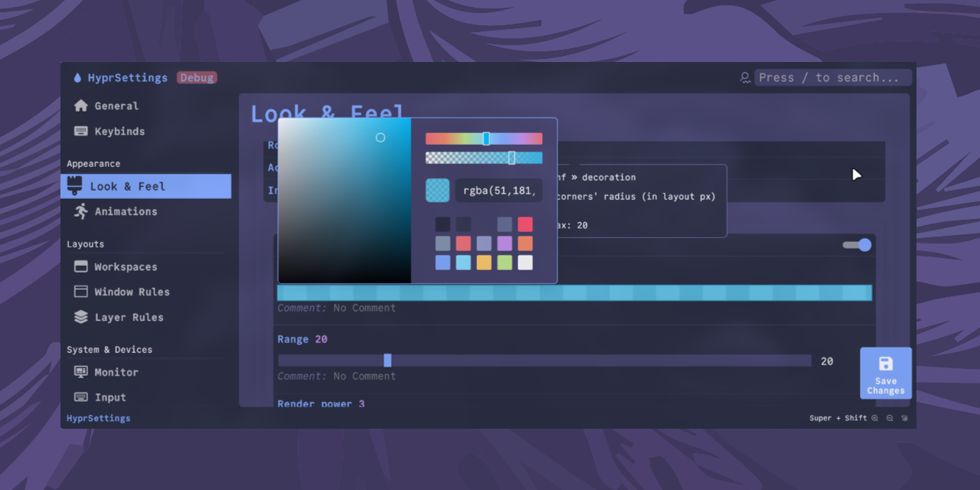Open Keybinds via the keyboard icon

pyautogui.click(x=83, y=131)
